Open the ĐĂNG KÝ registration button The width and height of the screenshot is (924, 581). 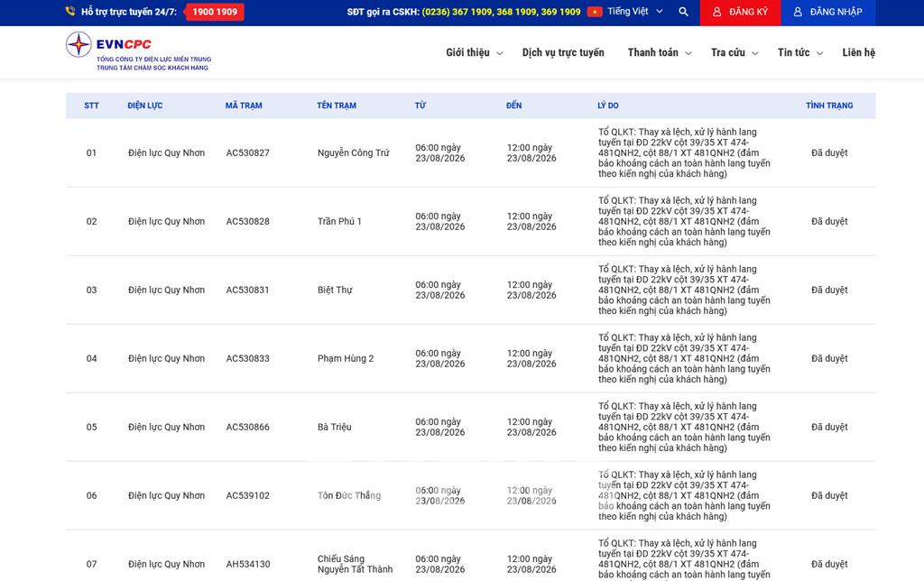[x=740, y=13]
